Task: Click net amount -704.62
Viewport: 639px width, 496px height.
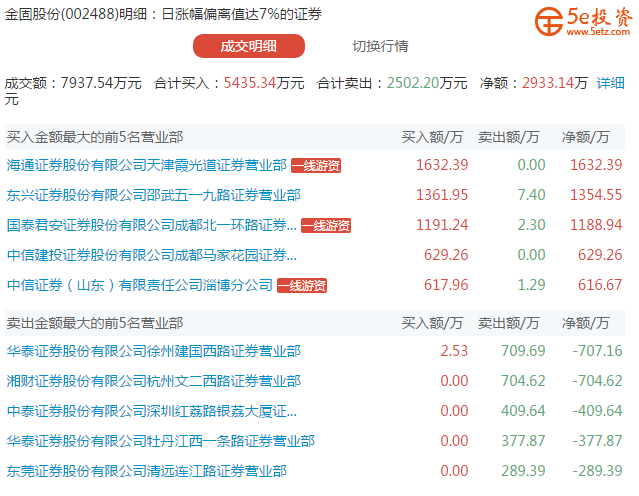Action: coord(597,381)
